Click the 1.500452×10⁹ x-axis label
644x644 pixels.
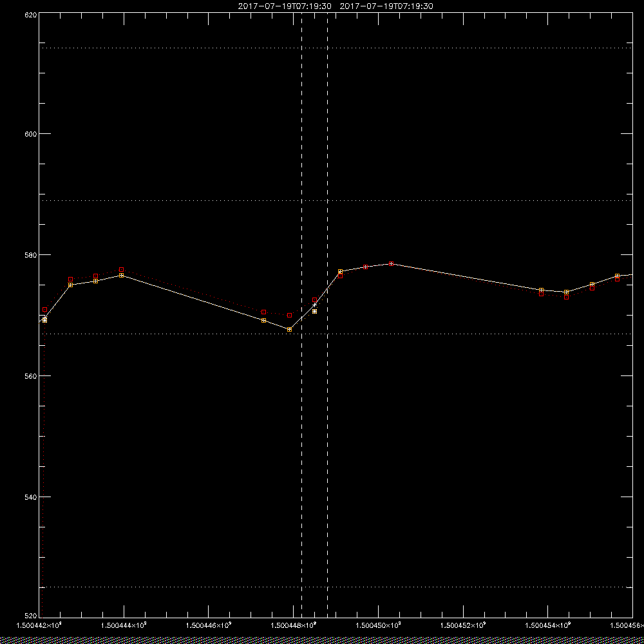pyautogui.click(x=463, y=625)
